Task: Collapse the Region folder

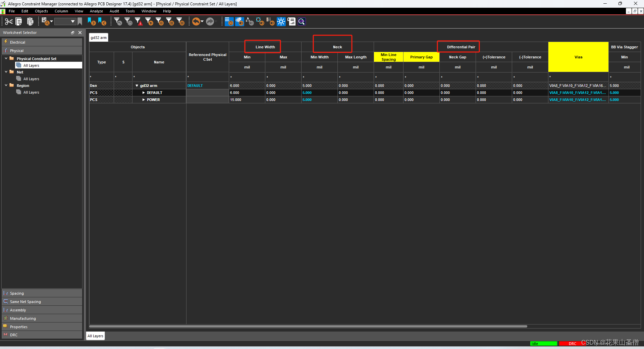Action: click(6, 85)
